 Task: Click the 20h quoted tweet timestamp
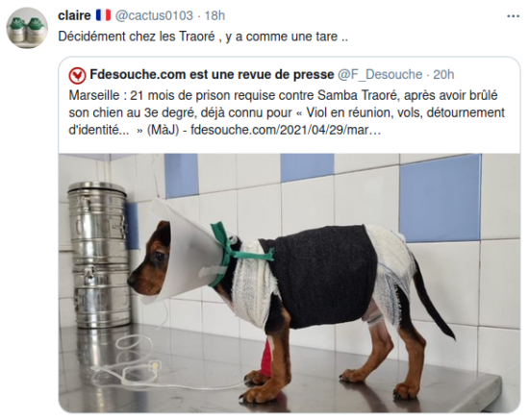pyautogui.click(x=443, y=75)
